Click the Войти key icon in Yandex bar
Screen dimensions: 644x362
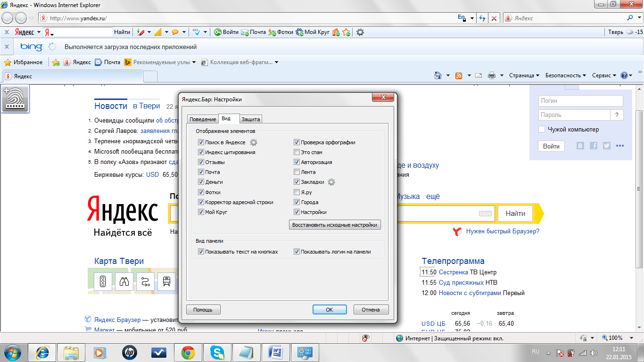218,32
